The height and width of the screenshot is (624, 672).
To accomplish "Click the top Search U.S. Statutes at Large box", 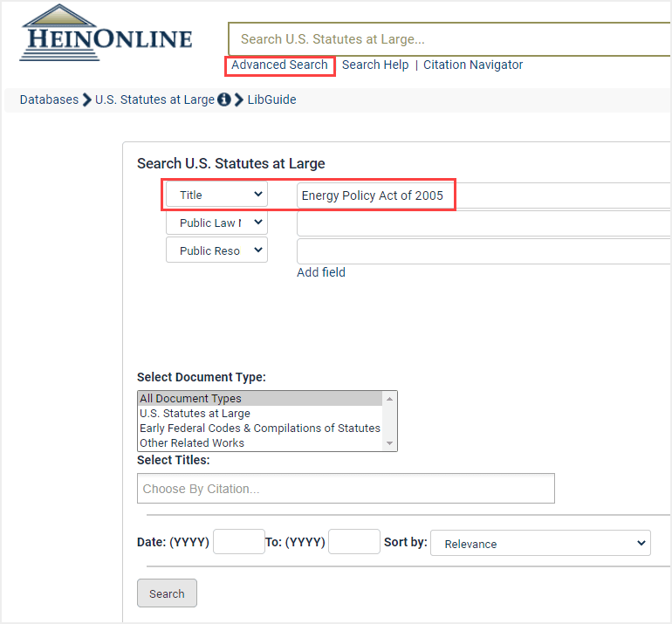I will pyautogui.click(x=449, y=39).
